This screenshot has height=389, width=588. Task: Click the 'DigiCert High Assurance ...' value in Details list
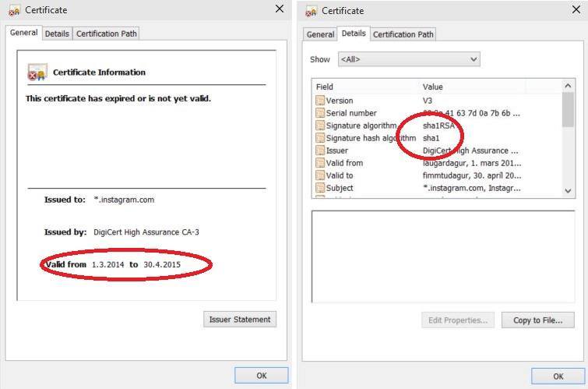click(470, 150)
